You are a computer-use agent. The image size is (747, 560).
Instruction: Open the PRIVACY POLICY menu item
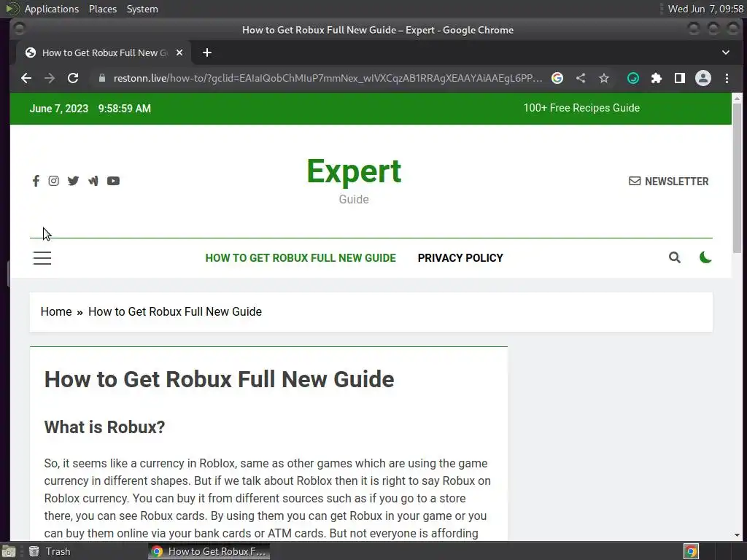460,257
